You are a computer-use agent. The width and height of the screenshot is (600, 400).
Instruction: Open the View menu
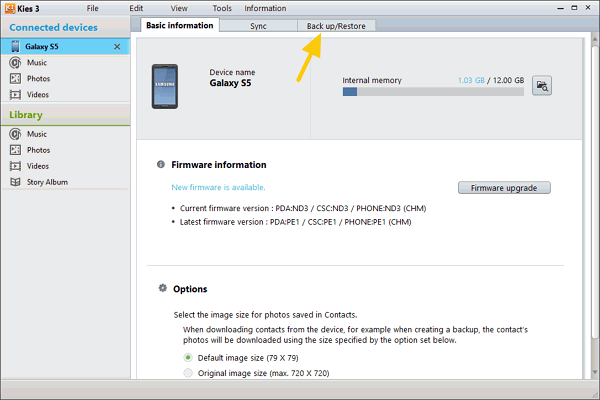178,8
